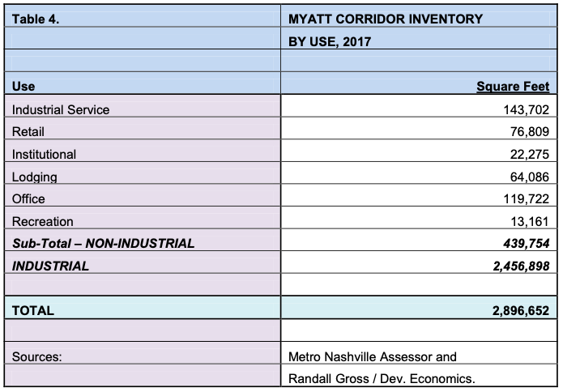Select the 'Industrial Service' row label

coord(61,109)
